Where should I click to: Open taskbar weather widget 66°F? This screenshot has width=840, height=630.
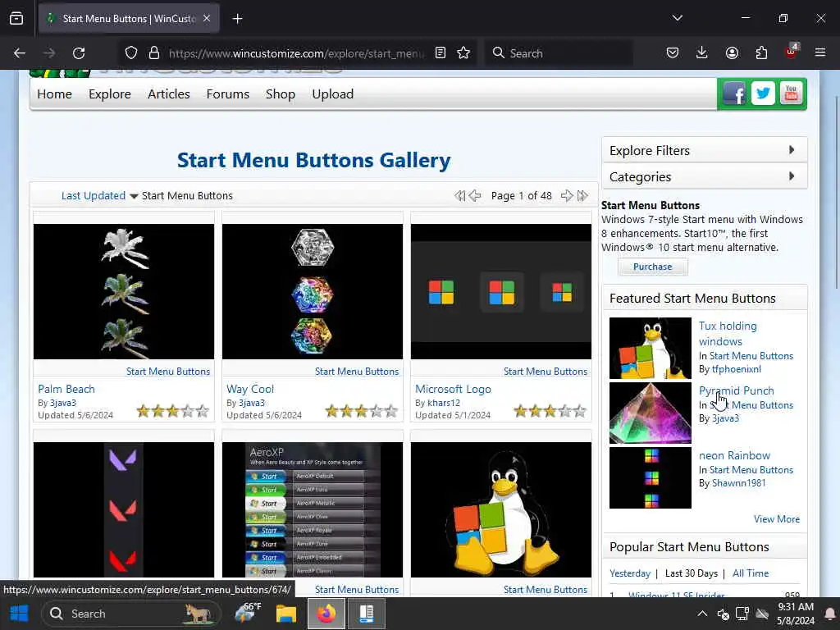[248, 614]
